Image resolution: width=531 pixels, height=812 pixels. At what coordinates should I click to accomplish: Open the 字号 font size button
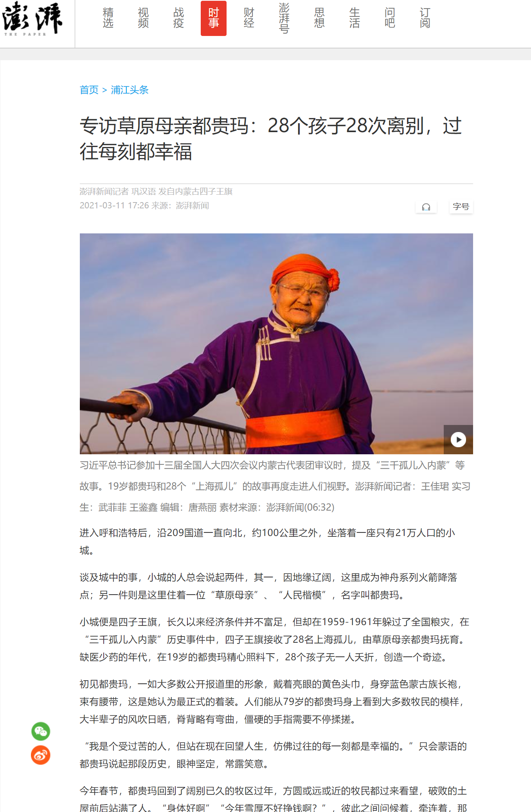click(461, 207)
